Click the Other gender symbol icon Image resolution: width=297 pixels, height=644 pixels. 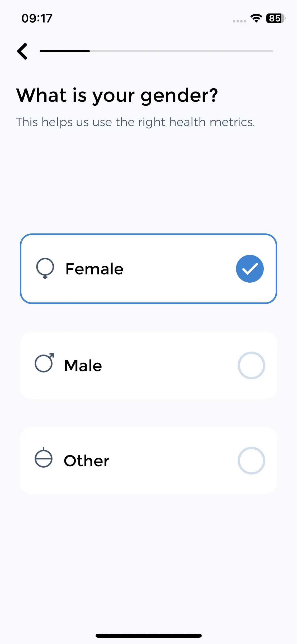coord(44,457)
